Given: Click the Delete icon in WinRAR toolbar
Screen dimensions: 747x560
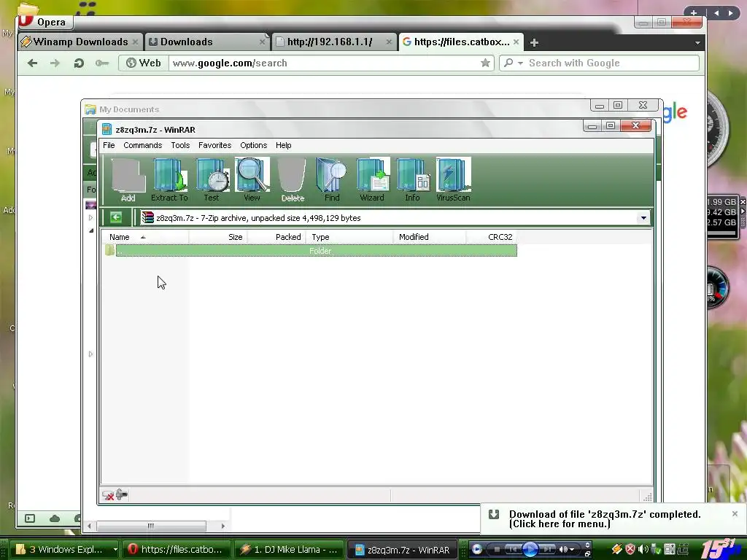Looking at the screenshot, I should coord(293,180).
